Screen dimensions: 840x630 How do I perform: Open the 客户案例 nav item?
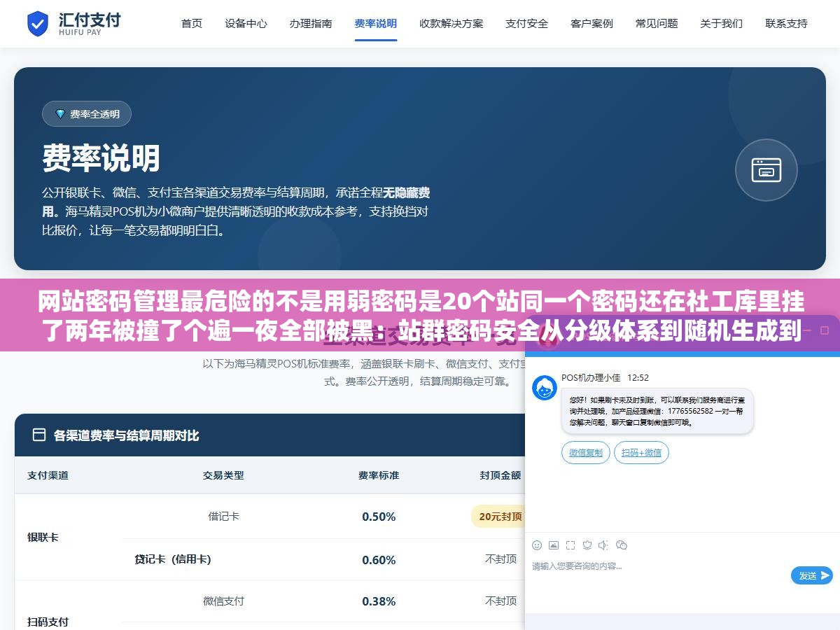592,23
